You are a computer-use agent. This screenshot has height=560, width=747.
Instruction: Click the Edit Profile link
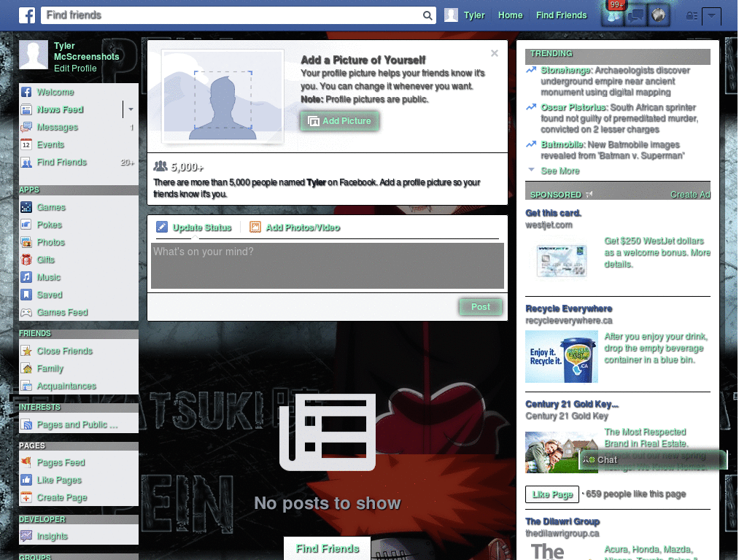pyautogui.click(x=75, y=68)
